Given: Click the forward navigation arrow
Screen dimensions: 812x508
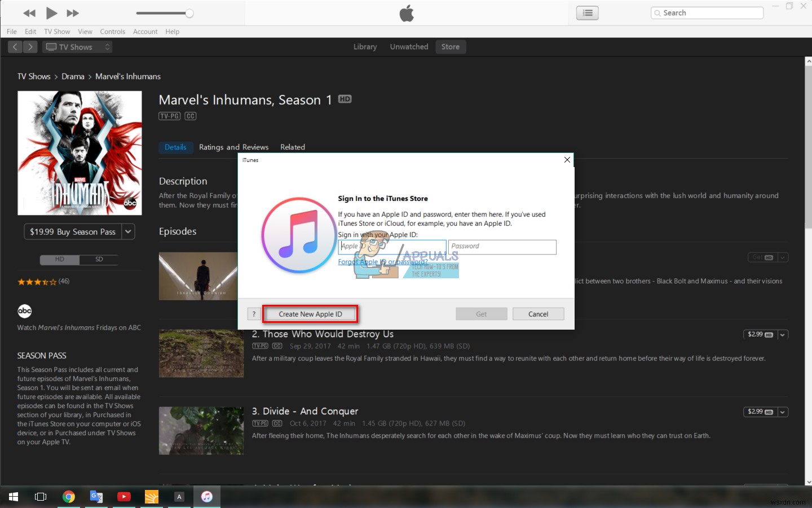Looking at the screenshot, I should point(30,47).
